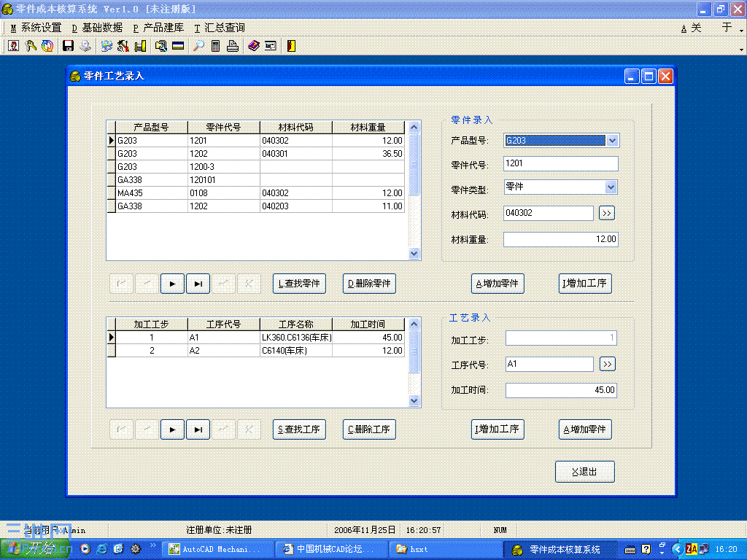Click last record arrow for process table
The image size is (747, 560).
click(198, 429)
